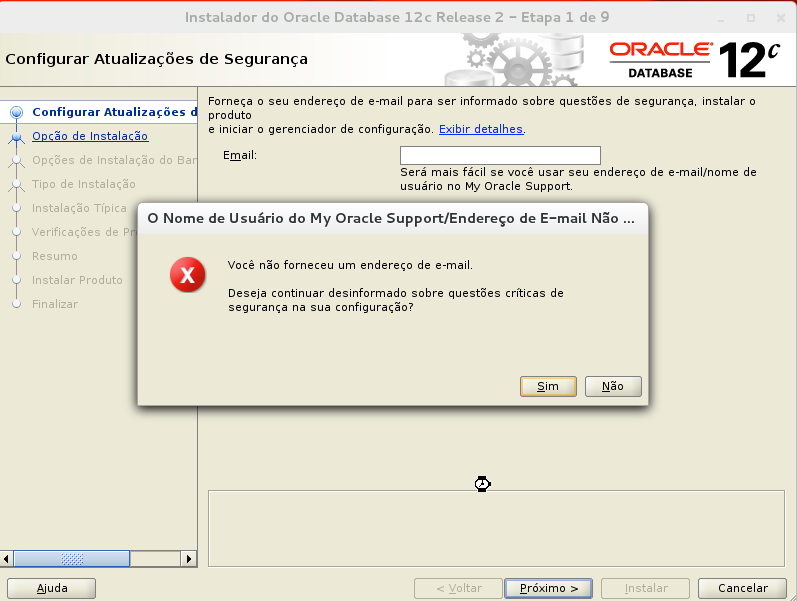Click the Oracle Database 12c logo
797x601 pixels.
click(x=694, y=60)
